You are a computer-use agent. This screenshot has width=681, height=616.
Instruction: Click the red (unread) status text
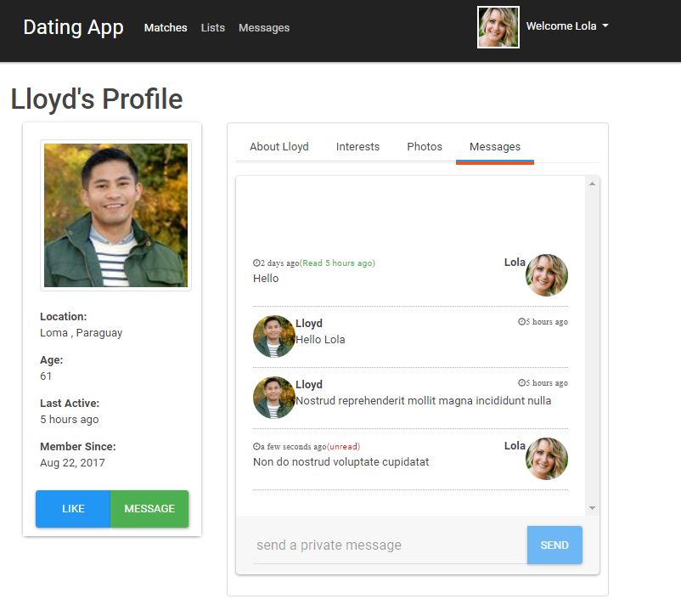point(343,446)
